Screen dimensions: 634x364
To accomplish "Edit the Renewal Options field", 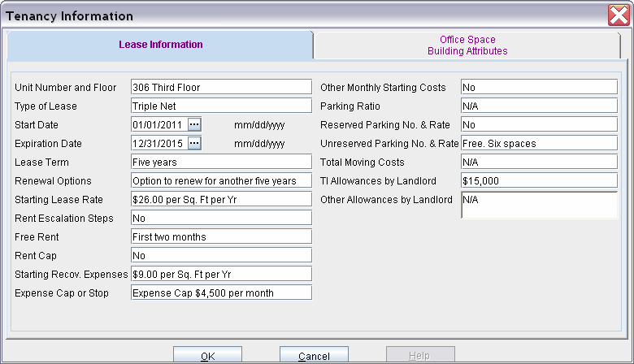I will (x=222, y=180).
